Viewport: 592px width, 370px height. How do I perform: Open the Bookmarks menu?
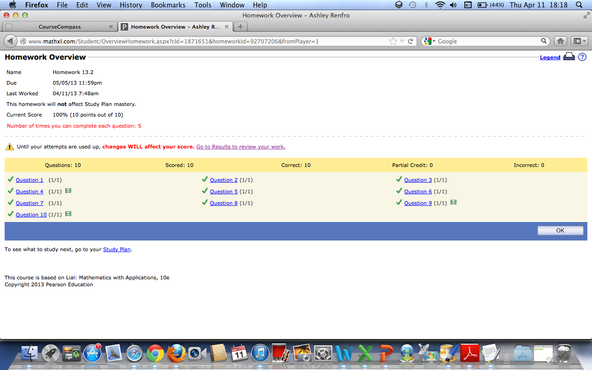[168, 5]
